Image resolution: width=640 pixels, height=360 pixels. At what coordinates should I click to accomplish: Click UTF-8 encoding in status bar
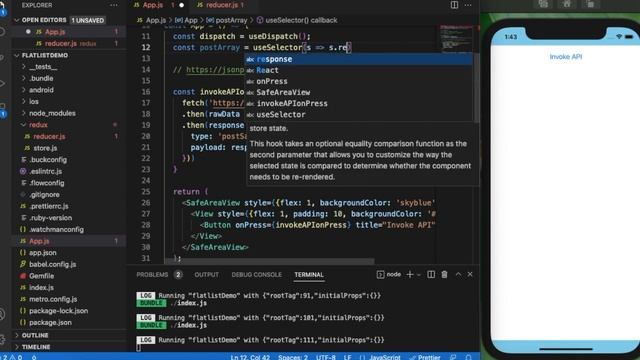(326, 357)
